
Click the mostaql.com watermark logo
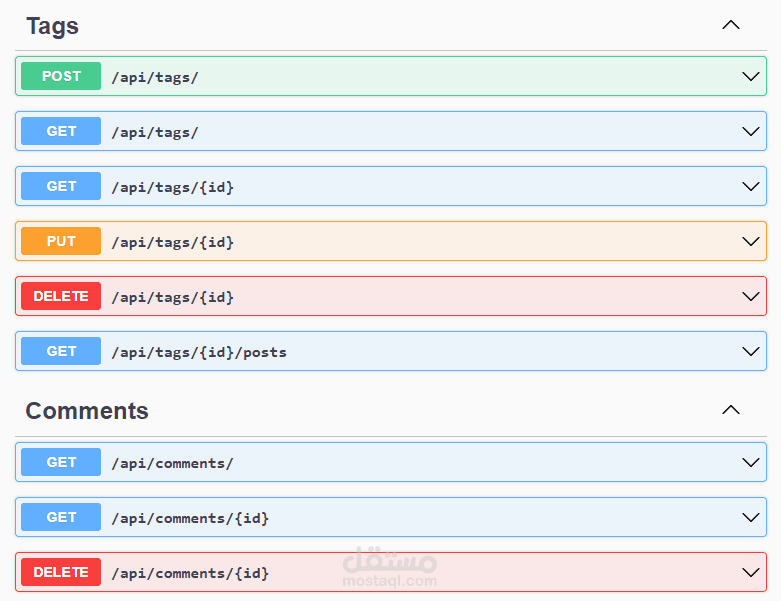tap(389, 567)
